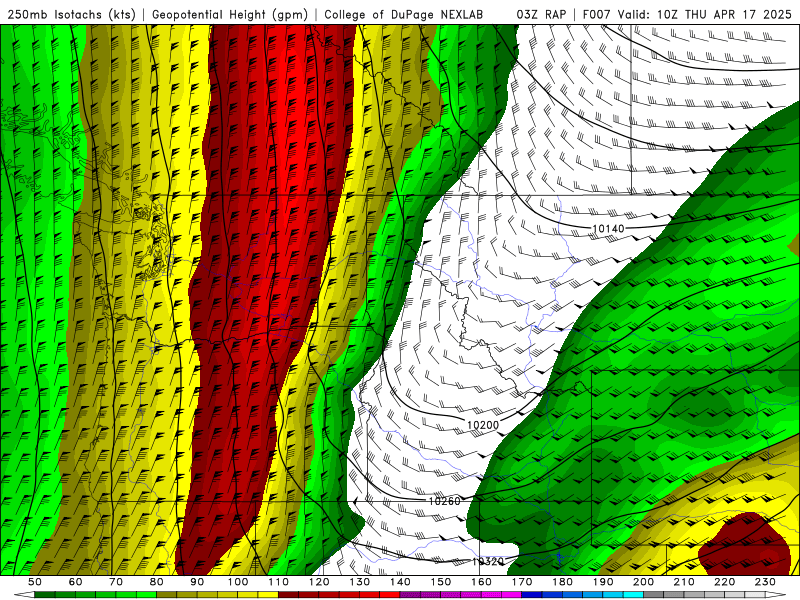800x600 pixels.
Task: Click the 160 knot color scale label
Action: [482, 582]
